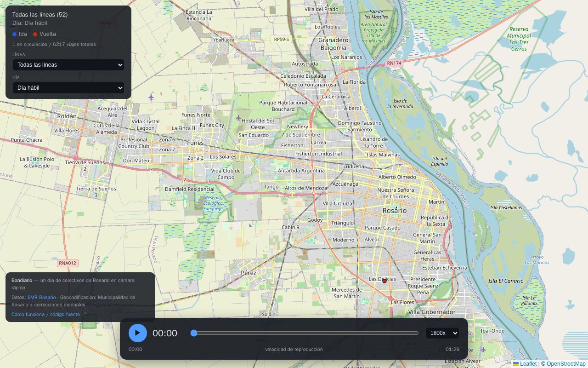Open the Línea dropdown showing Todas las líneas
Viewport: 588px width, 368px height.
[x=68, y=65]
